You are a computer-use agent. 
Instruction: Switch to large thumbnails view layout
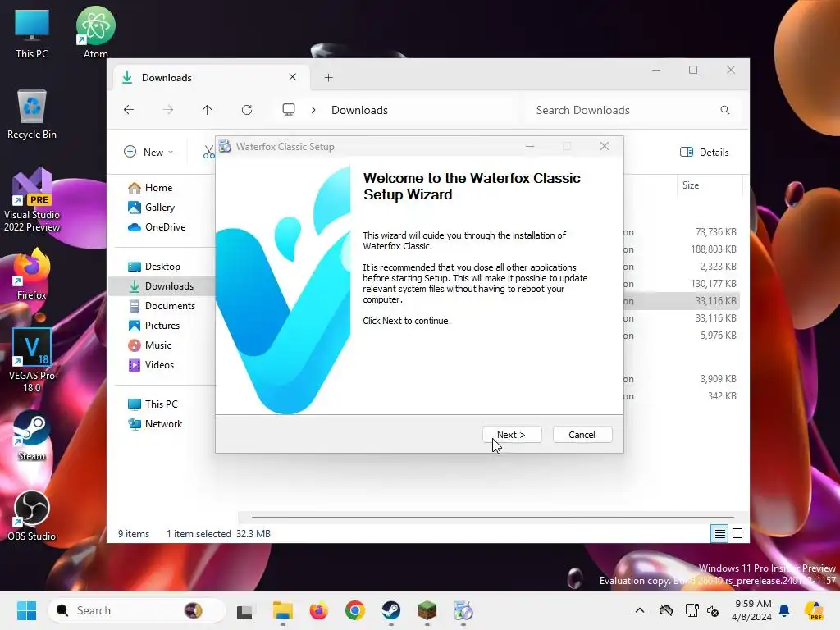(737, 533)
